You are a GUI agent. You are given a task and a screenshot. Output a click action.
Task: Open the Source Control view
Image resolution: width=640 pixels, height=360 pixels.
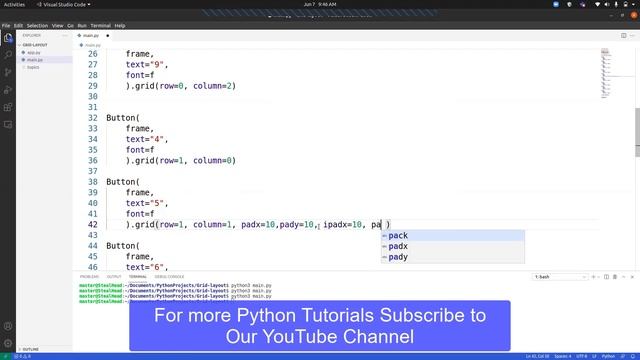coord(8,72)
